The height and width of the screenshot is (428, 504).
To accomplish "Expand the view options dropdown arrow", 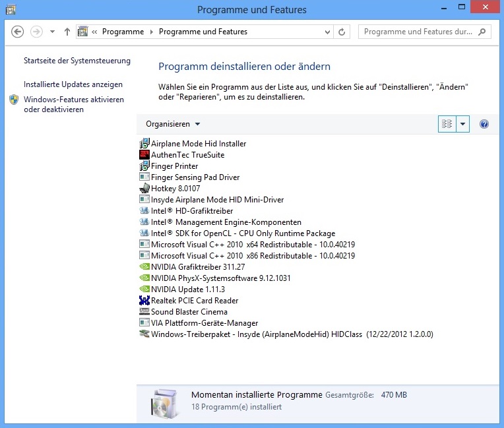I will [x=463, y=124].
